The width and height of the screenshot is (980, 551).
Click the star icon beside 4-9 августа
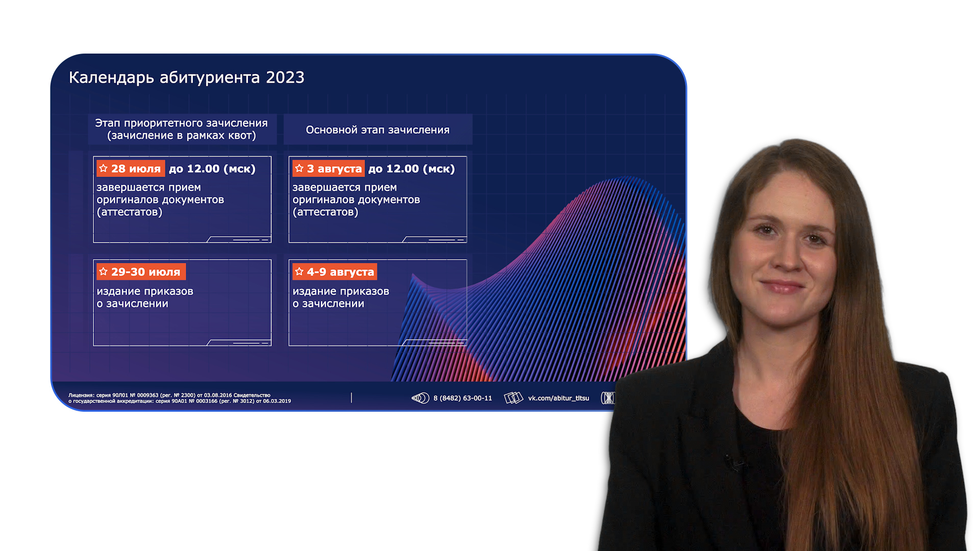click(x=300, y=271)
